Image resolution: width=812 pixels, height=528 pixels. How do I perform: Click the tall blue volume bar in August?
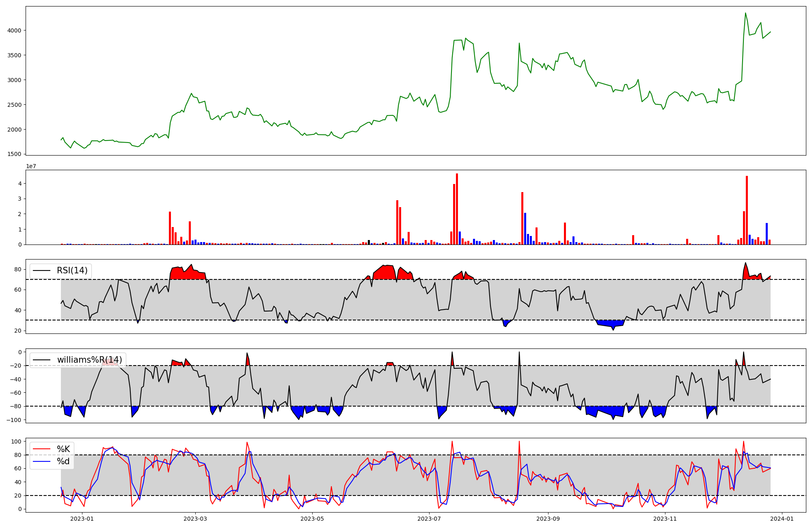click(525, 229)
